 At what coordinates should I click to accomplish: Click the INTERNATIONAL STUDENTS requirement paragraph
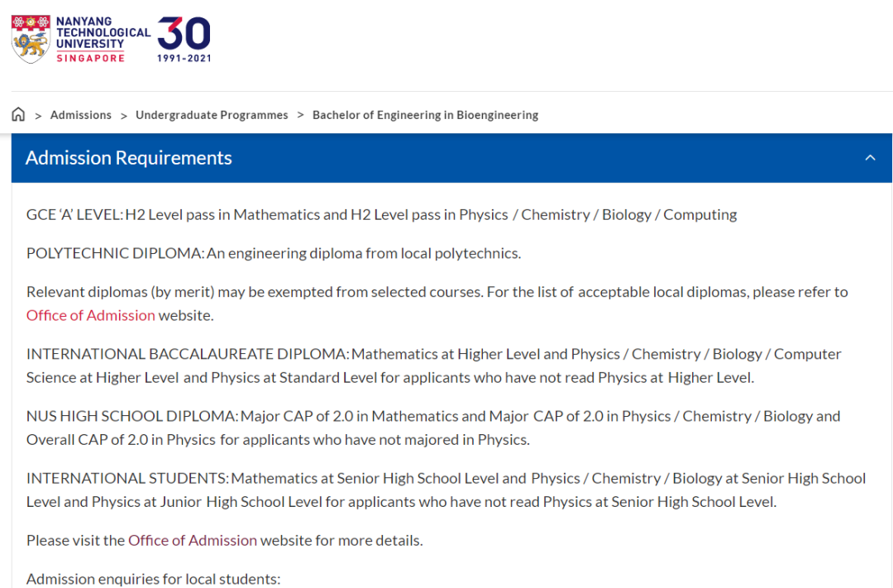(x=446, y=490)
